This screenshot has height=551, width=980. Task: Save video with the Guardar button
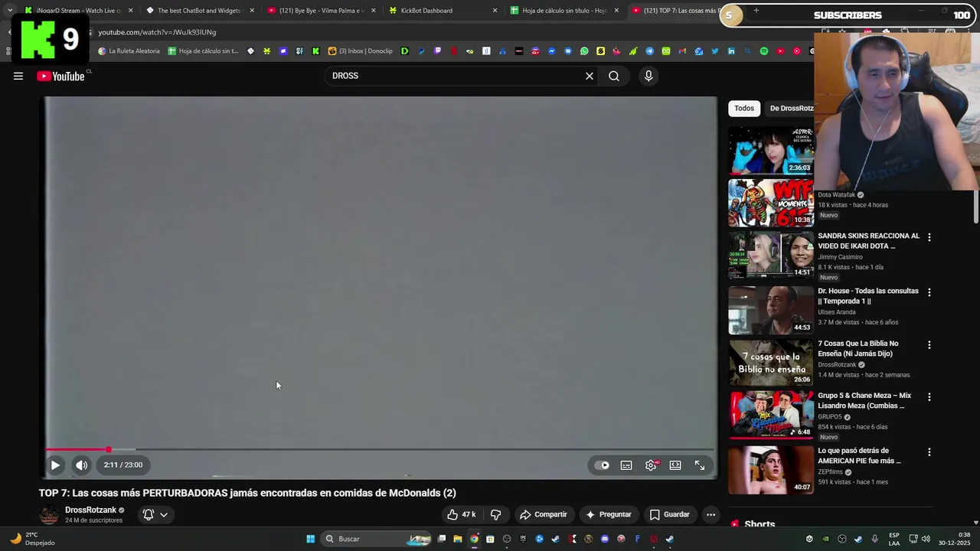click(x=669, y=514)
